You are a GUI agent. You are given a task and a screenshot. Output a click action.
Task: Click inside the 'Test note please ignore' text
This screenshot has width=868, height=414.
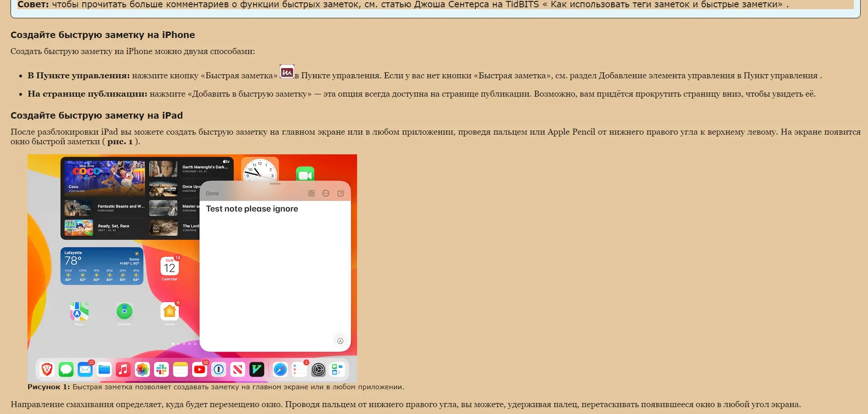coord(252,209)
